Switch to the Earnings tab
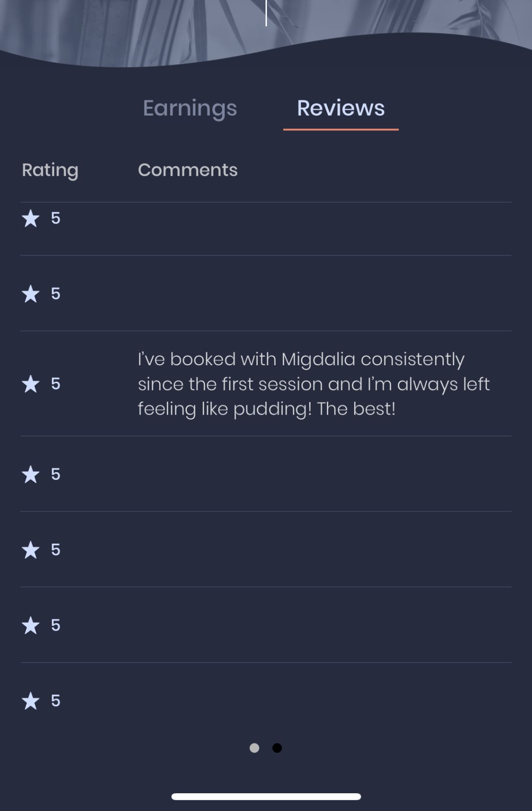 (x=190, y=108)
